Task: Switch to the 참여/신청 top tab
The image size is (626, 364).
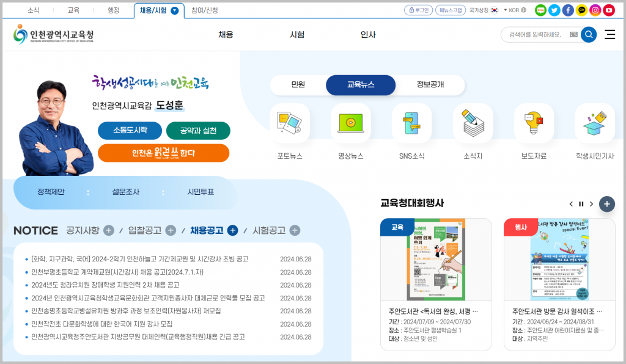Action: point(204,10)
